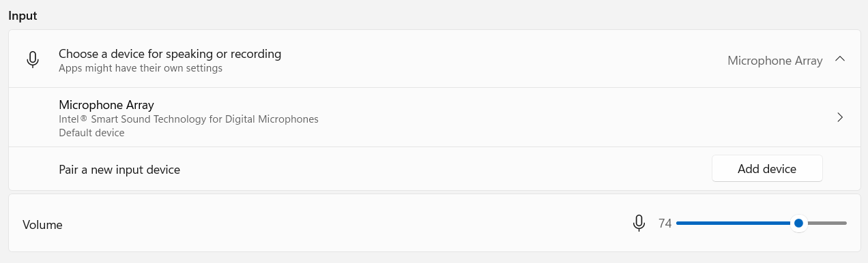Click Apps might have their own settings text
Image resolution: width=868 pixels, height=263 pixels.
pyautogui.click(x=141, y=68)
